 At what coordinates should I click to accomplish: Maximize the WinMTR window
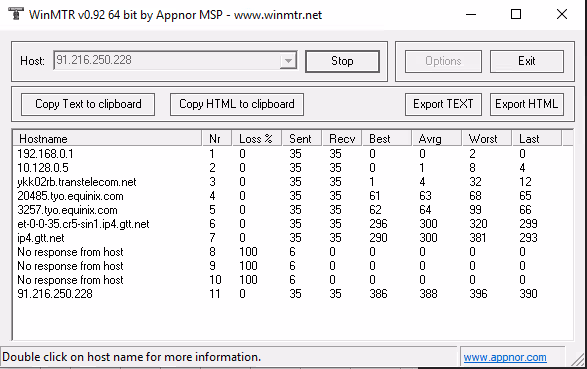[516, 15]
